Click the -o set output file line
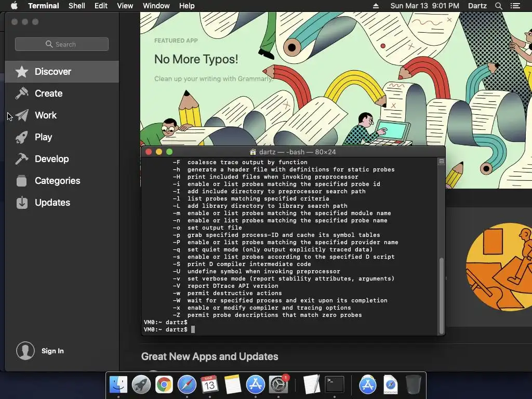 pyautogui.click(x=207, y=228)
